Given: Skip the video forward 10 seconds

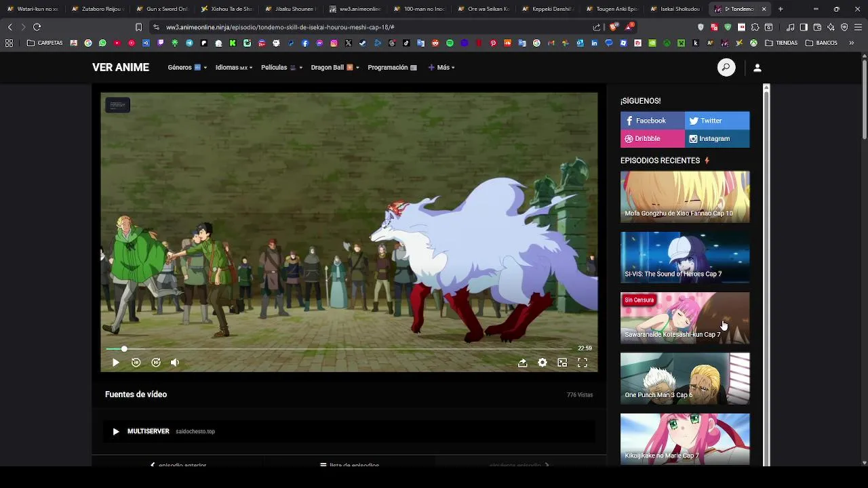Looking at the screenshot, I should tap(156, 363).
